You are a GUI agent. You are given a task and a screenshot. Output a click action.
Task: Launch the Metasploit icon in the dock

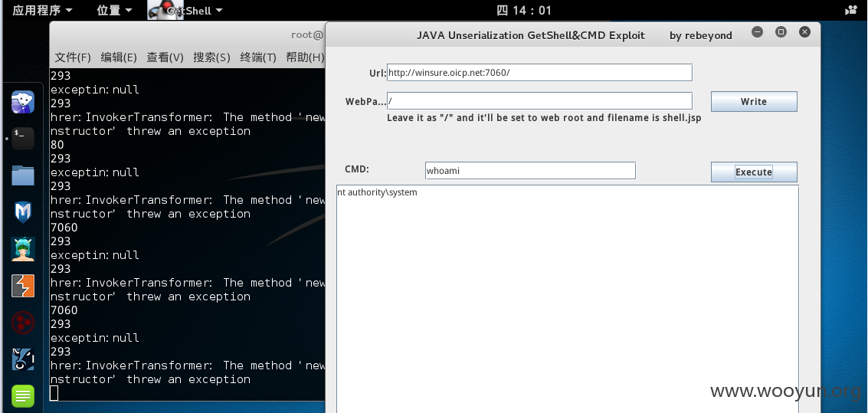coord(23,212)
